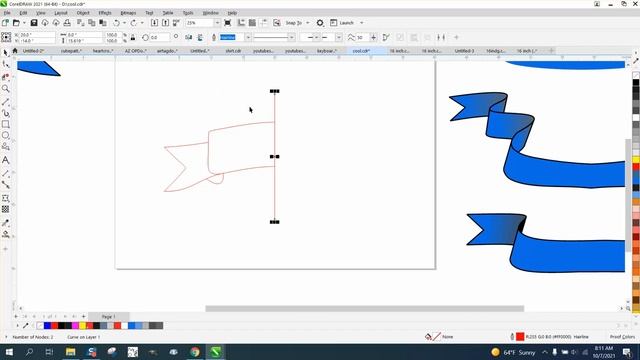Expand the undo history dropdown arrow
The image size is (640, 360).
[x=124, y=23]
